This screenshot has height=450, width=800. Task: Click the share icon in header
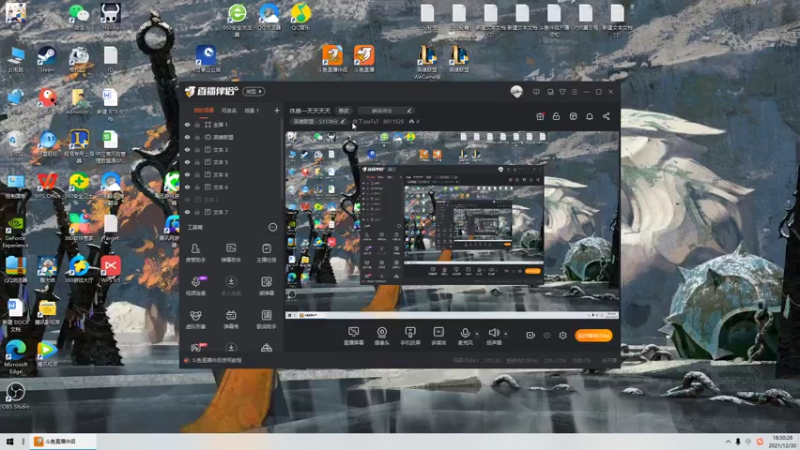point(606,116)
